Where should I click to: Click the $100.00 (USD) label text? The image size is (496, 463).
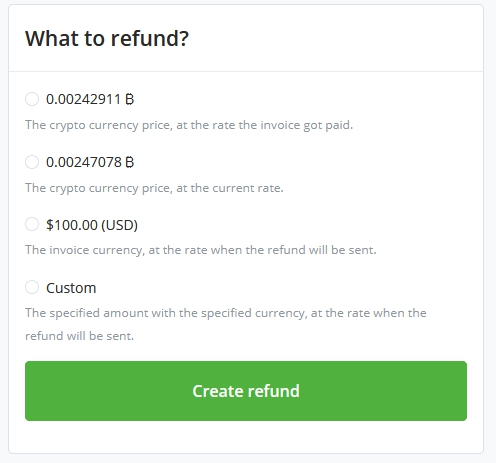(x=92, y=225)
